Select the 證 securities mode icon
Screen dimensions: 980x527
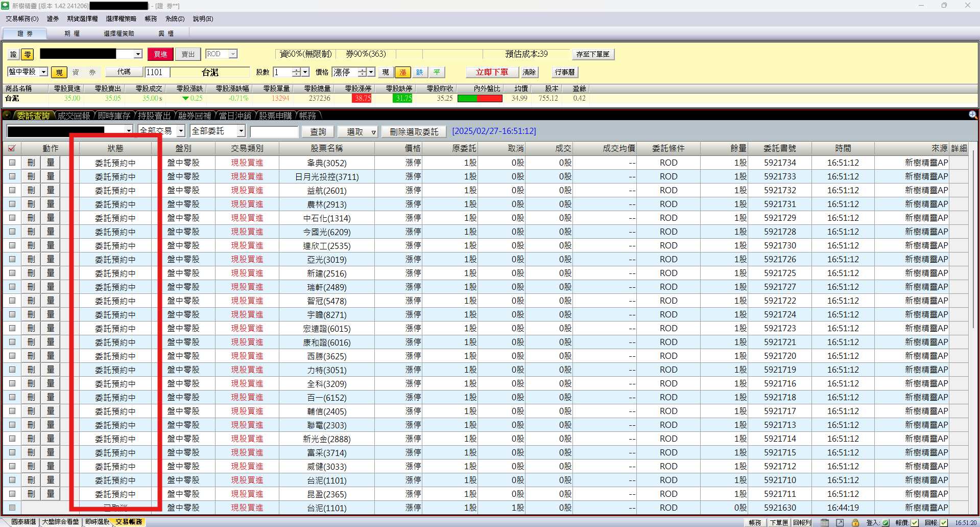click(x=13, y=54)
